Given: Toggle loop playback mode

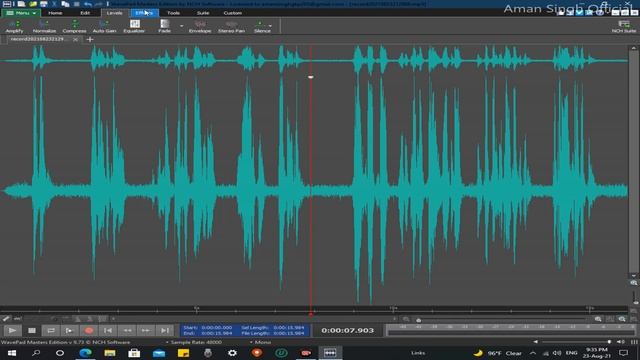Looking at the screenshot, I should pos(51,330).
